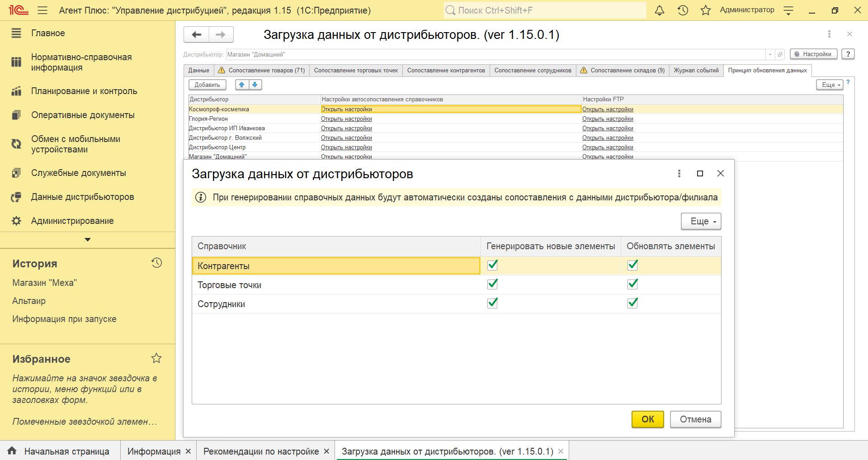Open service menu next to Администратор
This screenshot has height=460, width=868.
(x=788, y=11)
